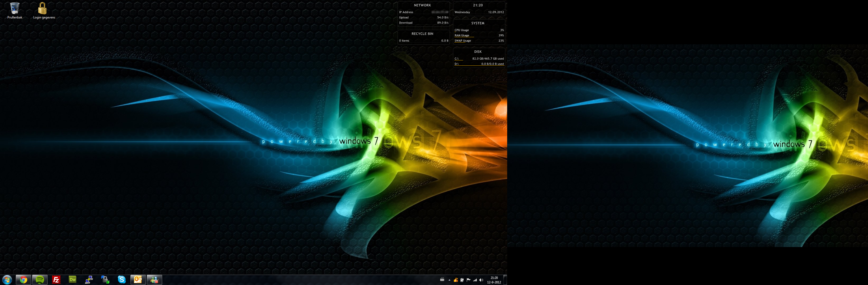Launch FileZilla from the taskbar
The height and width of the screenshot is (285, 868).
coord(56,280)
